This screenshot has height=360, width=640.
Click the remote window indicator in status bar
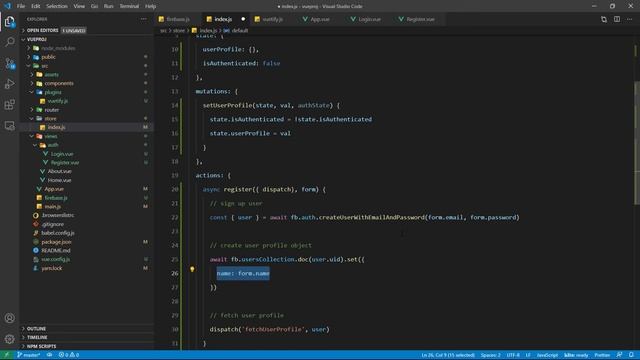[6, 355]
